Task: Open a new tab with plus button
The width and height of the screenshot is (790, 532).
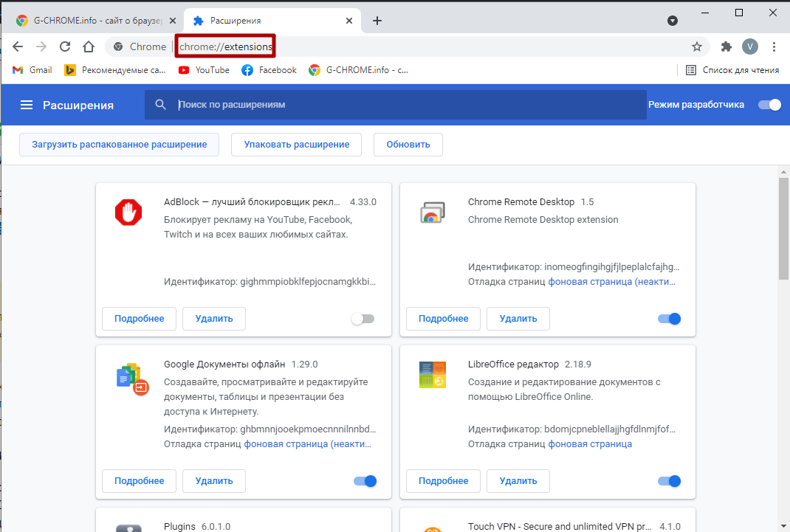Action: pyautogui.click(x=377, y=21)
